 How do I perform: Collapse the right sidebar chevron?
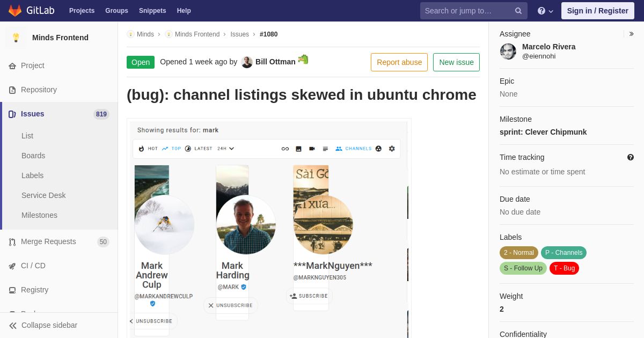point(631,34)
